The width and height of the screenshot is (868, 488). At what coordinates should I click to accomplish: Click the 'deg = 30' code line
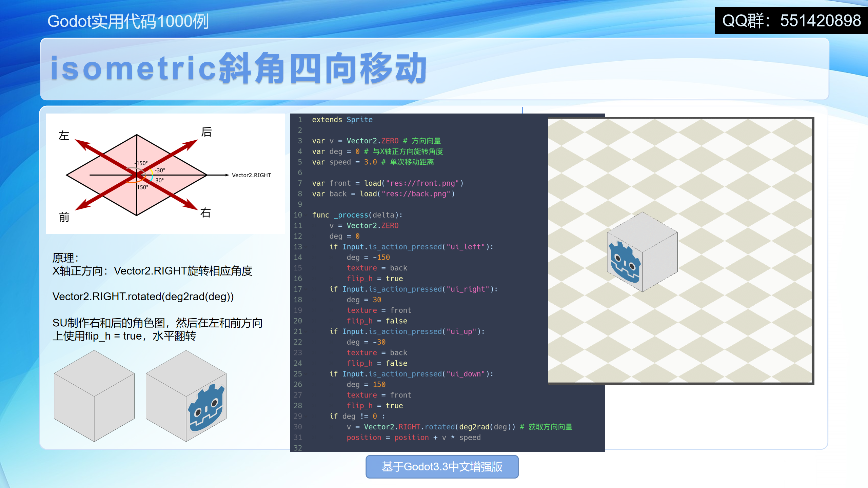click(364, 300)
